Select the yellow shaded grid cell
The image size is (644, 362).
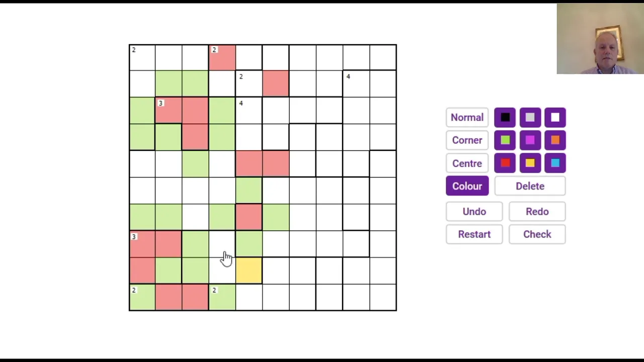[x=249, y=270]
